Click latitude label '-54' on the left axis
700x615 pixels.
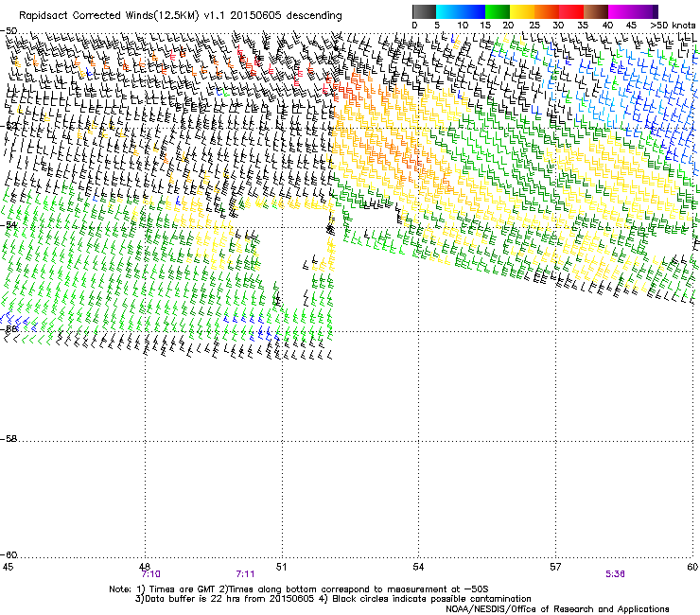(x=9, y=224)
